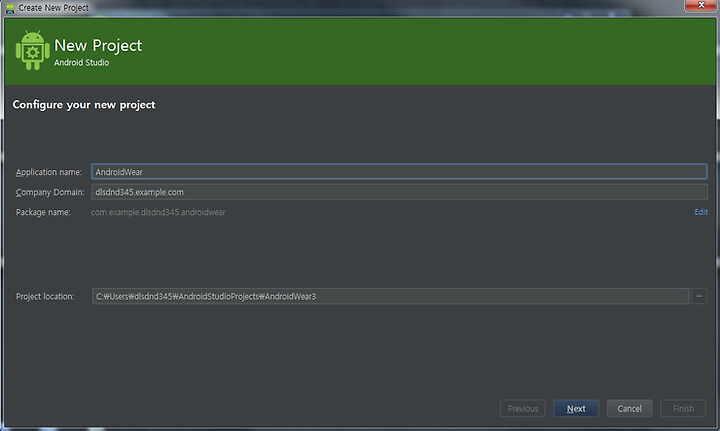The width and height of the screenshot is (720, 431).
Task: Click the Android Studio robot logo
Action: pos(32,50)
